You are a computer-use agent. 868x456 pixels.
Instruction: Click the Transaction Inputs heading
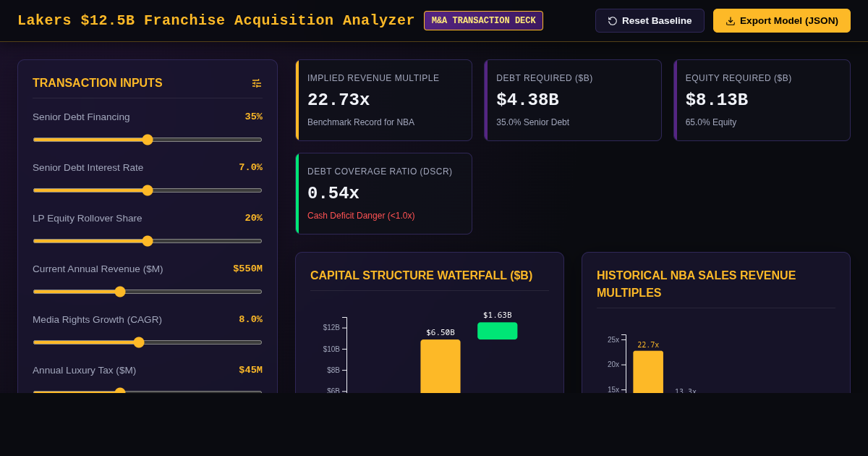point(98,83)
